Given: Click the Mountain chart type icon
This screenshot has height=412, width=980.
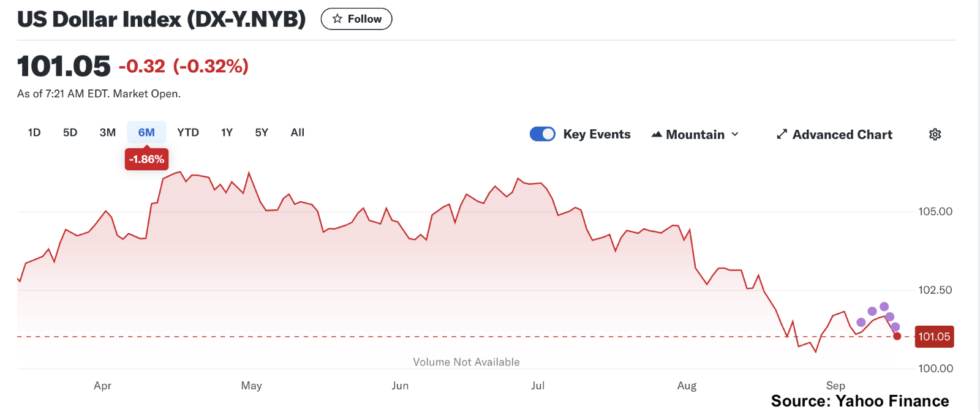Looking at the screenshot, I should pyautogui.click(x=657, y=135).
